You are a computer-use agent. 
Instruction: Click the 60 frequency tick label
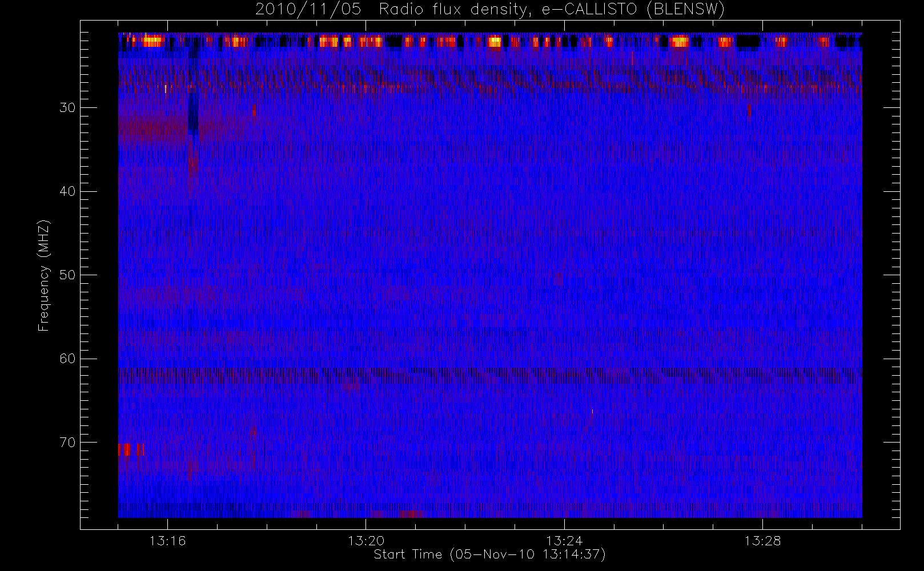(x=67, y=359)
